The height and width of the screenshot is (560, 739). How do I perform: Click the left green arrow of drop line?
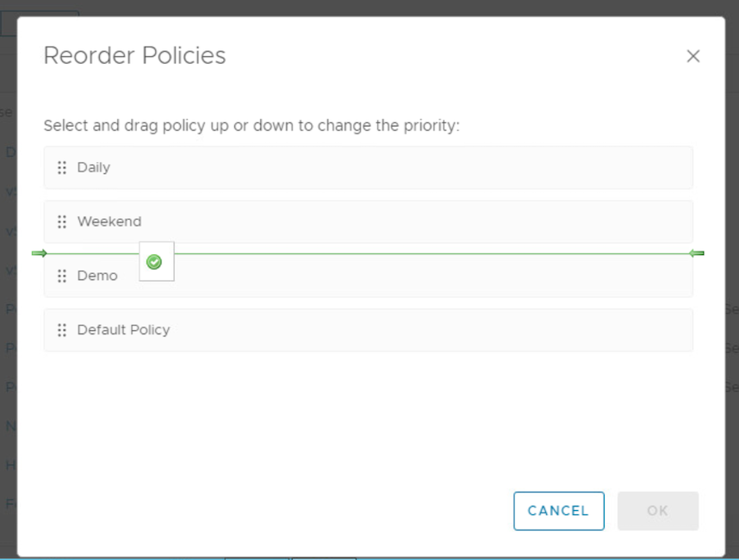[39, 253]
